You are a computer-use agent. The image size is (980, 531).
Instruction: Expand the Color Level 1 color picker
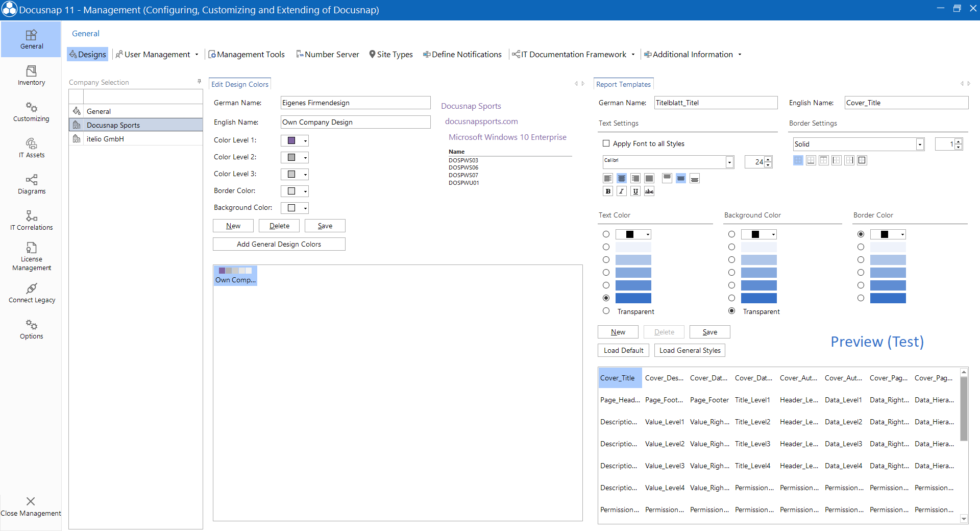(x=304, y=140)
